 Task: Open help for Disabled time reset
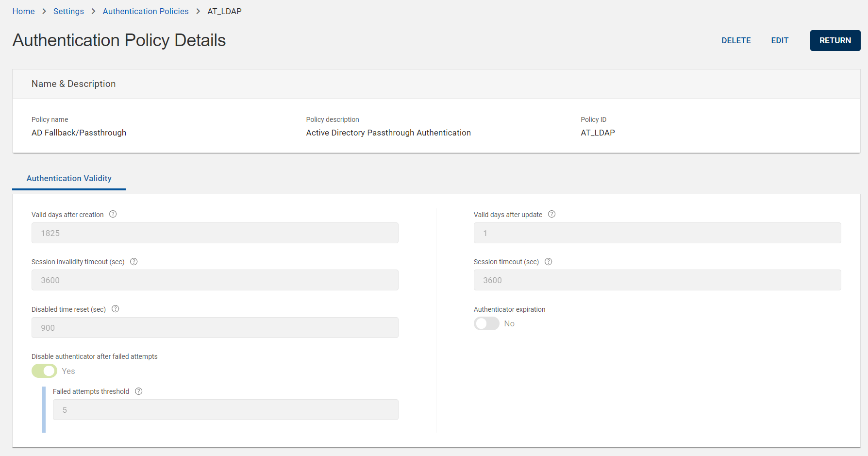click(x=115, y=308)
